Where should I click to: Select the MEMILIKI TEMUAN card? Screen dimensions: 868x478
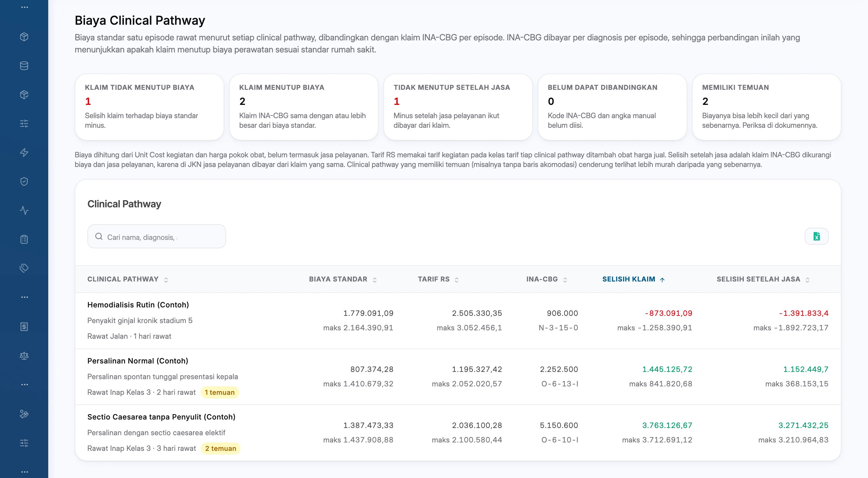pos(766,107)
